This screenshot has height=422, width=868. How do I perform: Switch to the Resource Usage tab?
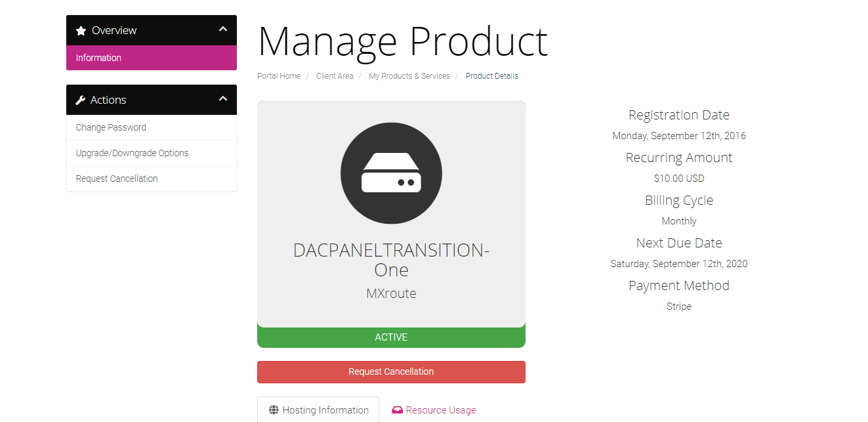tap(434, 410)
